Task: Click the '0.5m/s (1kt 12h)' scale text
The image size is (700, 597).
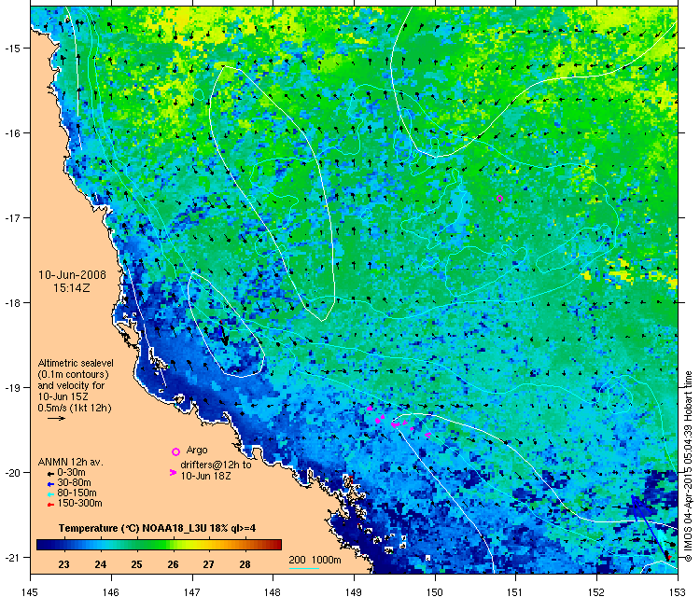Action: (x=75, y=408)
